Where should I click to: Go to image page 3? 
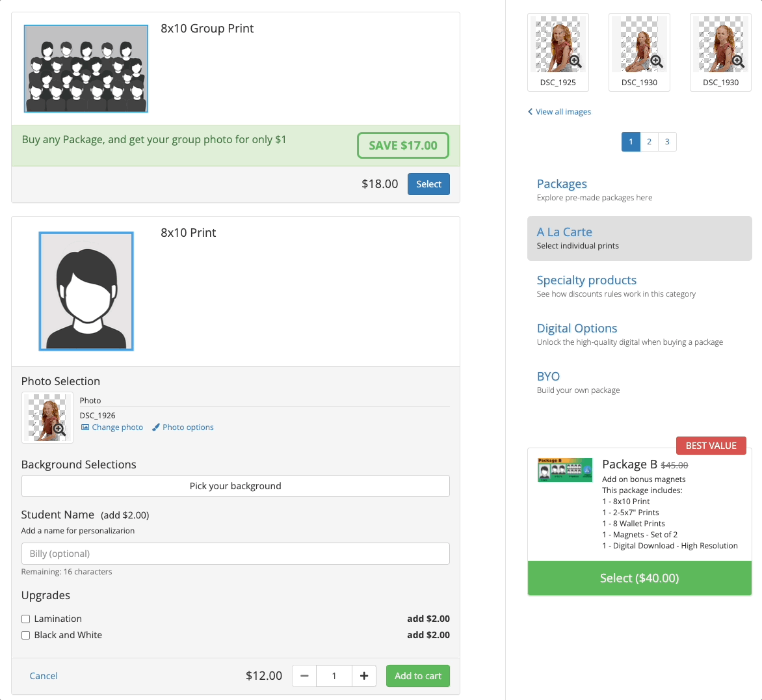pyautogui.click(x=667, y=142)
